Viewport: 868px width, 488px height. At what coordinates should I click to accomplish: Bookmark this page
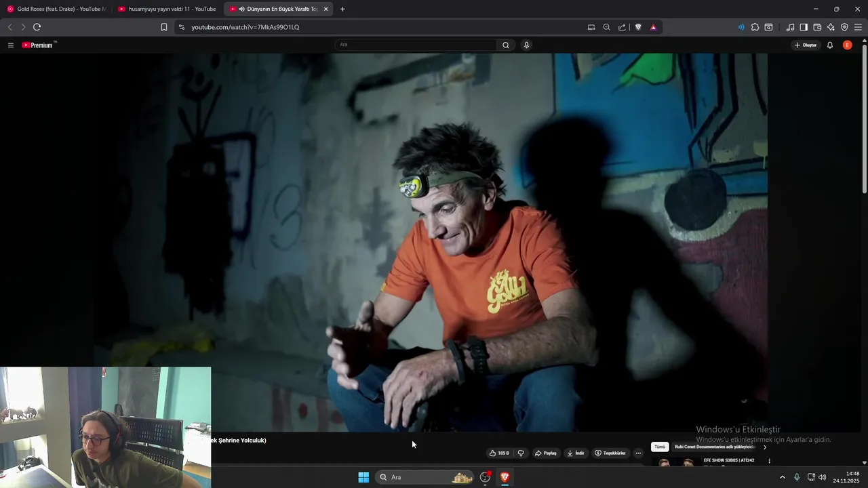click(164, 27)
